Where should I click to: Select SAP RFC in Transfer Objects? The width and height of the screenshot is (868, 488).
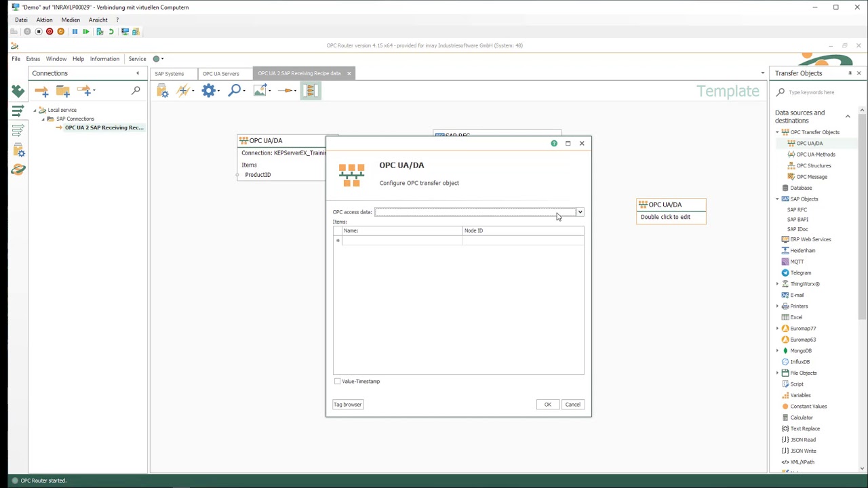point(797,209)
